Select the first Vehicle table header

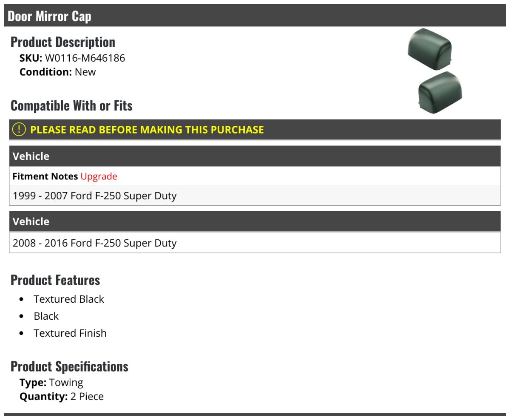255,156
